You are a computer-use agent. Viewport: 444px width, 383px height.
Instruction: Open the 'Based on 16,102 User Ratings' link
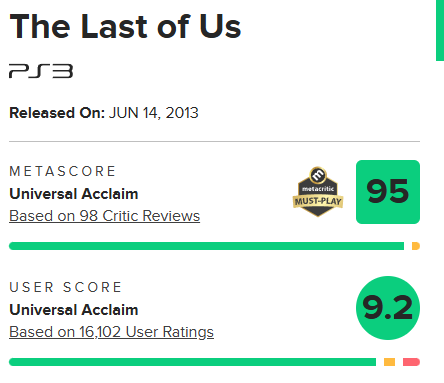tap(111, 332)
